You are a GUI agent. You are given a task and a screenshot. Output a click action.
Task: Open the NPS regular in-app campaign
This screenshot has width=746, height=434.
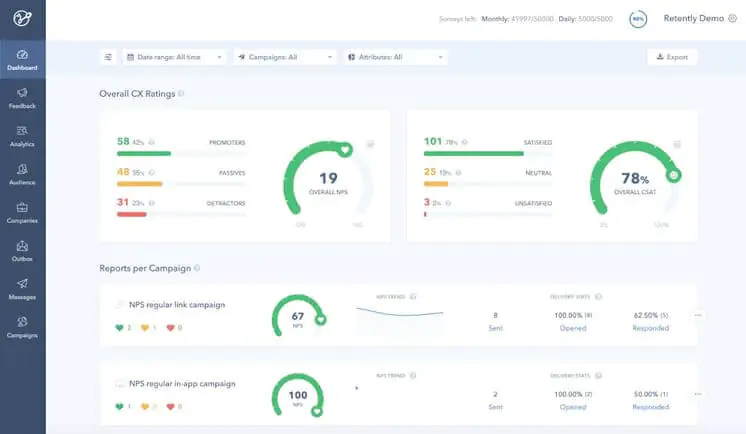[x=182, y=384]
